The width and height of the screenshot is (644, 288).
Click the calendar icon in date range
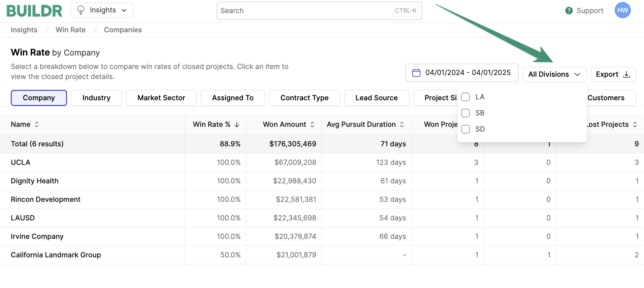click(x=416, y=73)
